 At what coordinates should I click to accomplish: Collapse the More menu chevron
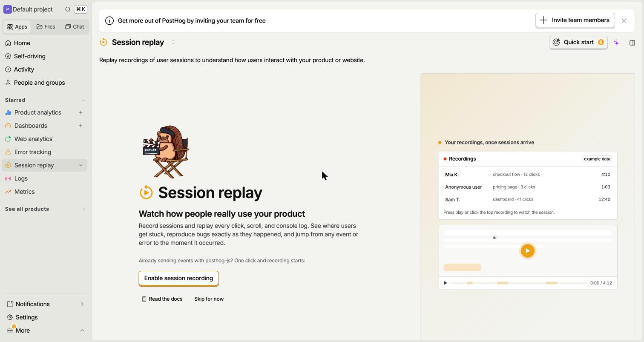click(x=82, y=331)
